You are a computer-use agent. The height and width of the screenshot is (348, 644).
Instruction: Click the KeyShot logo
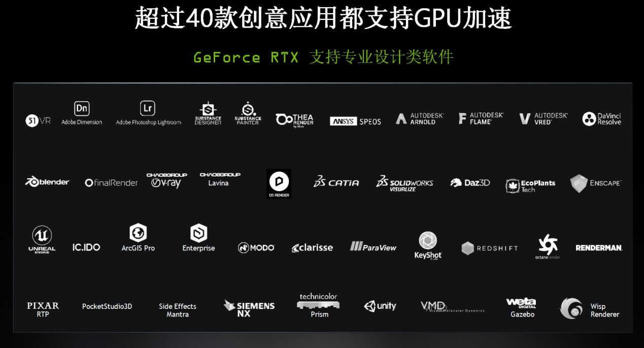[x=428, y=246]
